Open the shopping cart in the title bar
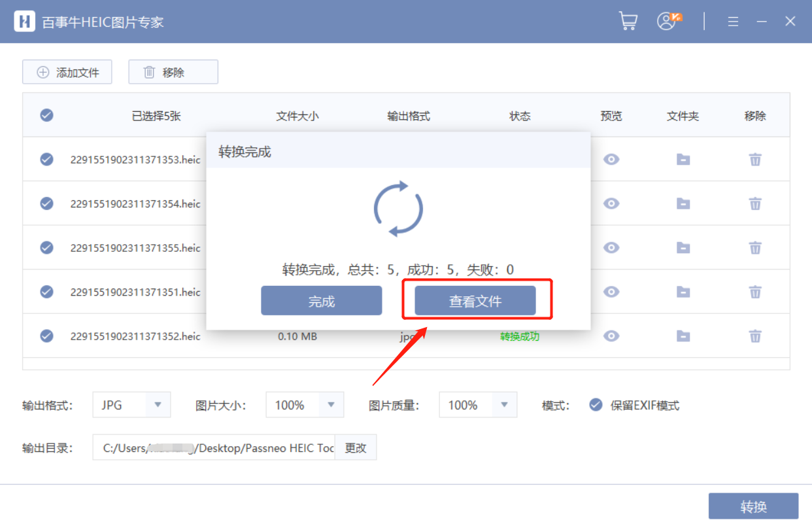Viewport: 812px width, 524px height. (628, 20)
